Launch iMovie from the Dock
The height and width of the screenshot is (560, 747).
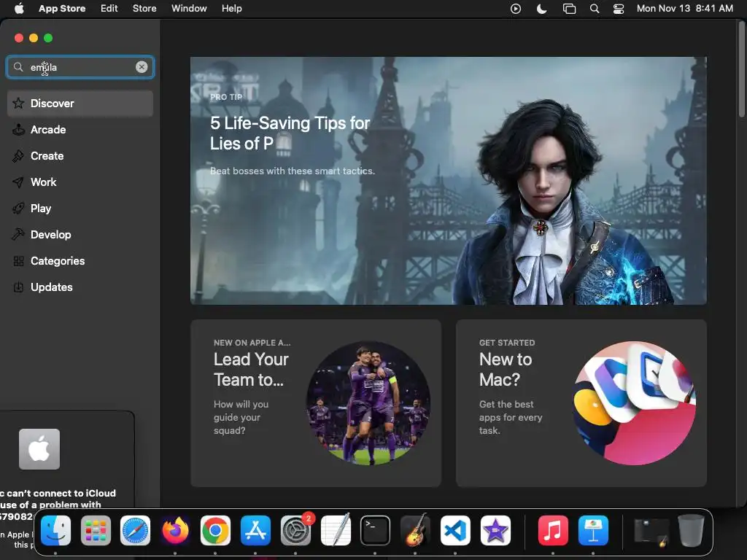coord(495,531)
